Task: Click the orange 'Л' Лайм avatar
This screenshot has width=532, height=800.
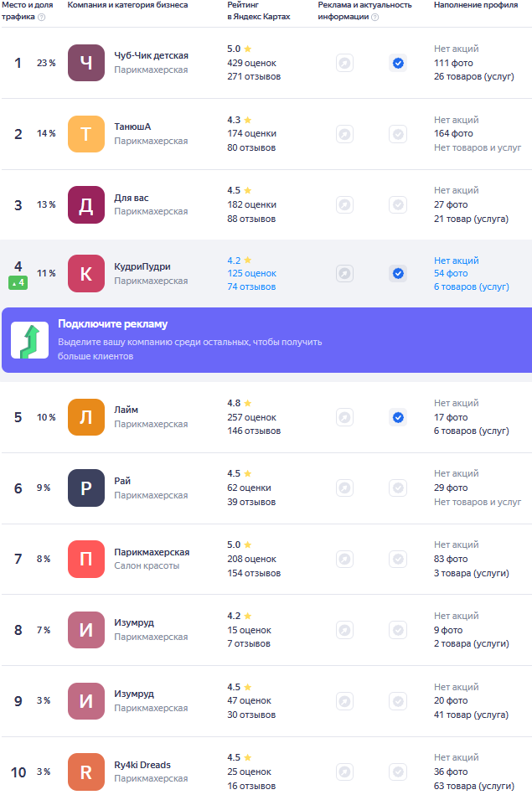Action: coord(86,417)
